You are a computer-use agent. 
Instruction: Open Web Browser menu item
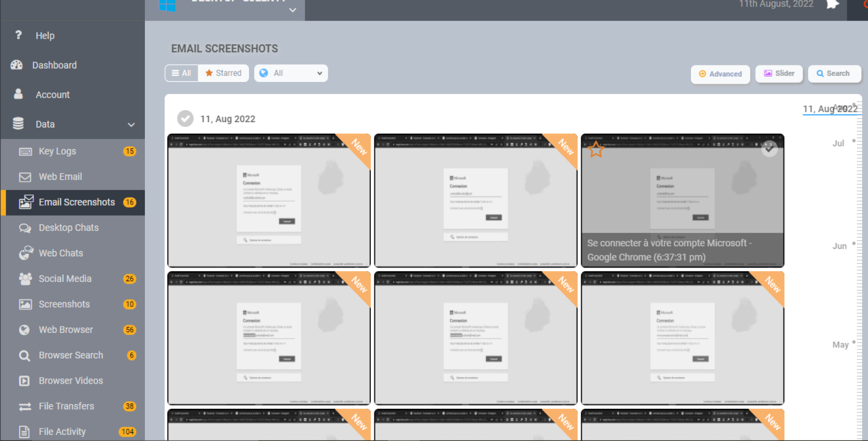pyautogui.click(x=72, y=330)
